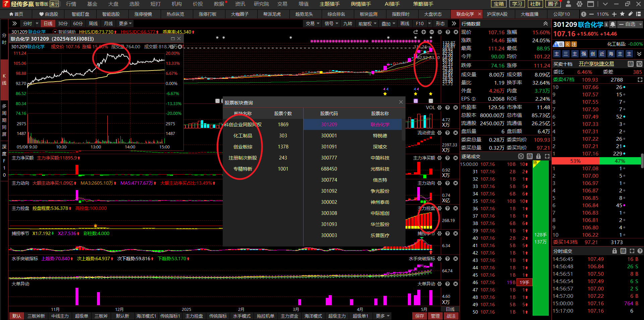Click the 量 icon in 买卖十档 header

631,64
